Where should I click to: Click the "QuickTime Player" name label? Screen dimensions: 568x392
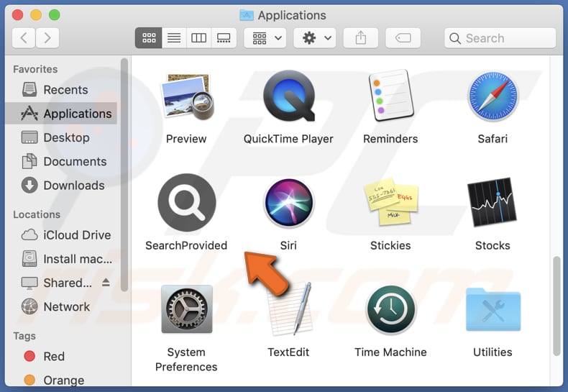point(288,139)
